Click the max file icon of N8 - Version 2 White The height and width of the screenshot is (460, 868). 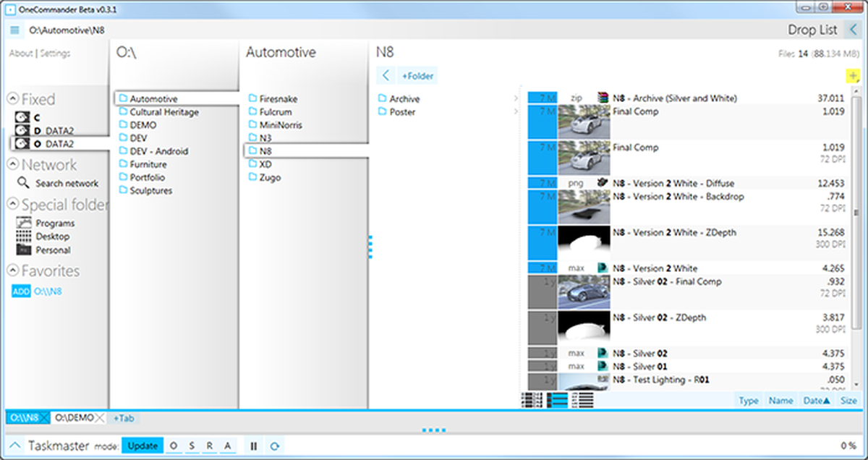(603, 268)
